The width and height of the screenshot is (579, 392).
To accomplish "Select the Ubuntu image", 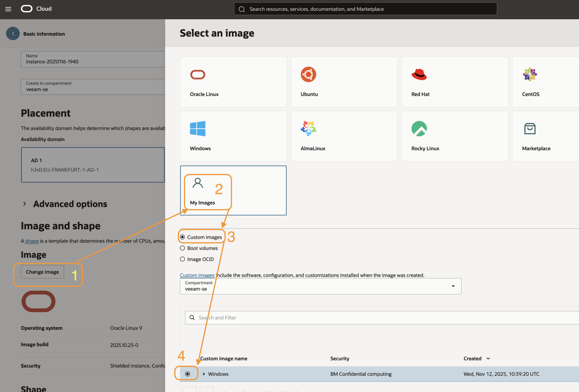I will click(344, 82).
